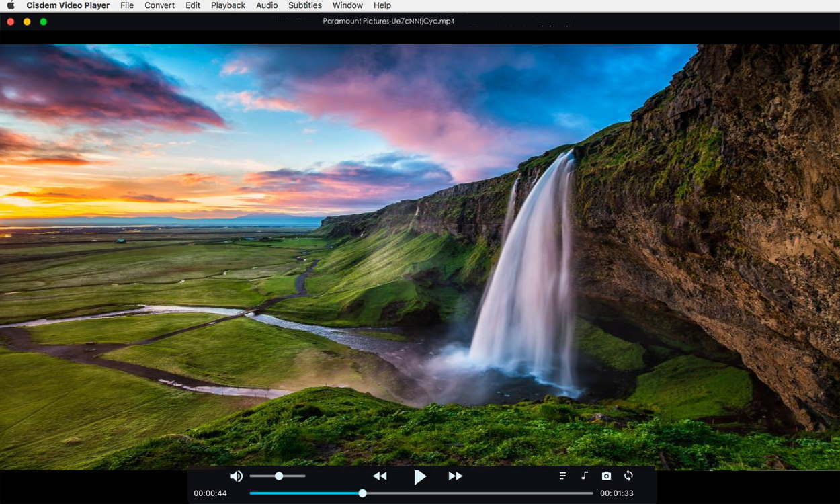Open the Edit menu
This screenshot has height=504, width=840.
tap(193, 5)
